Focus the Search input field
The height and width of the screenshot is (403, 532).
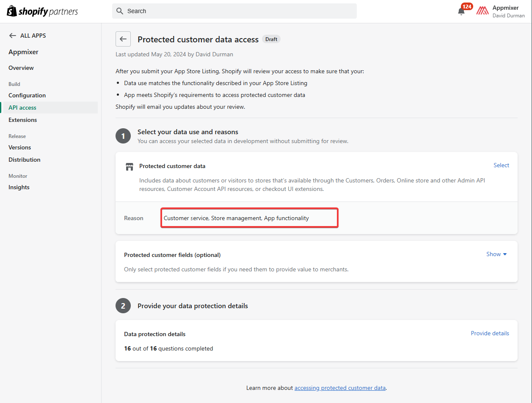pos(237,11)
